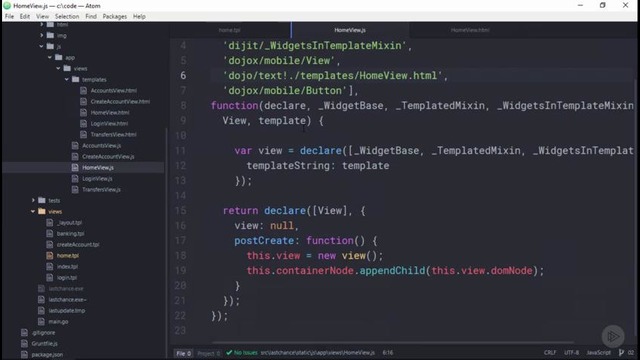
Task: Open .gitignore in the tree
Action: tap(43, 333)
